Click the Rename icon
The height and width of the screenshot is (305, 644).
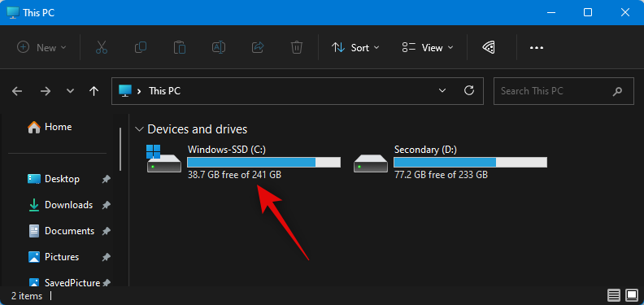(219, 47)
